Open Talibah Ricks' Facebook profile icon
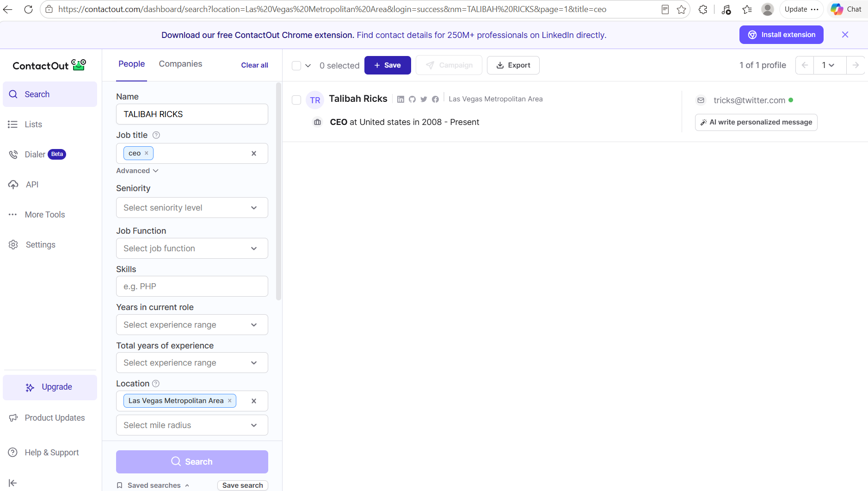This screenshot has width=868, height=491. coord(435,99)
